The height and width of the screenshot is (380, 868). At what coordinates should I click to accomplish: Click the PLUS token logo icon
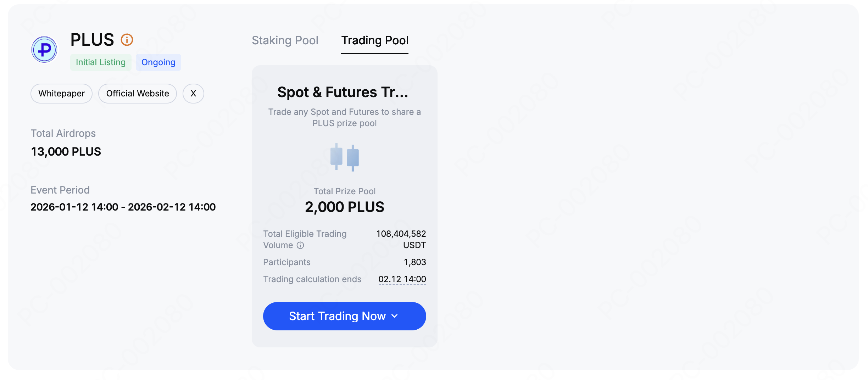click(44, 50)
